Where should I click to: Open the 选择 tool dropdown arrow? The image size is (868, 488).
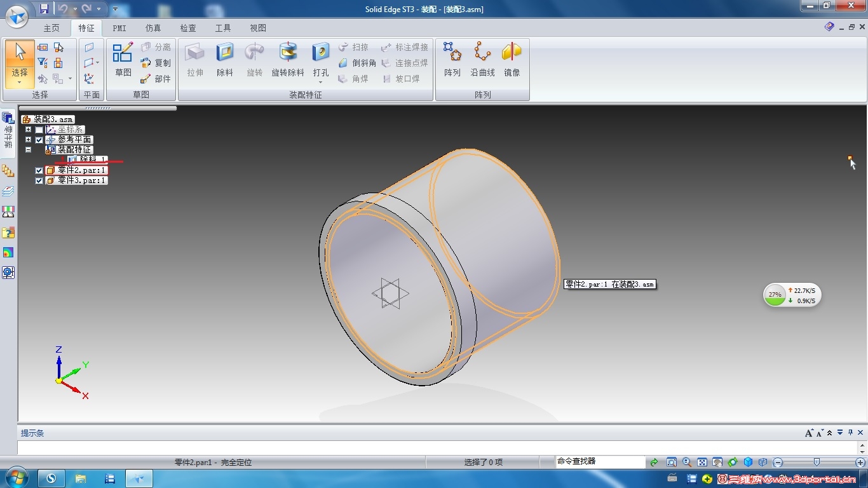click(x=20, y=83)
